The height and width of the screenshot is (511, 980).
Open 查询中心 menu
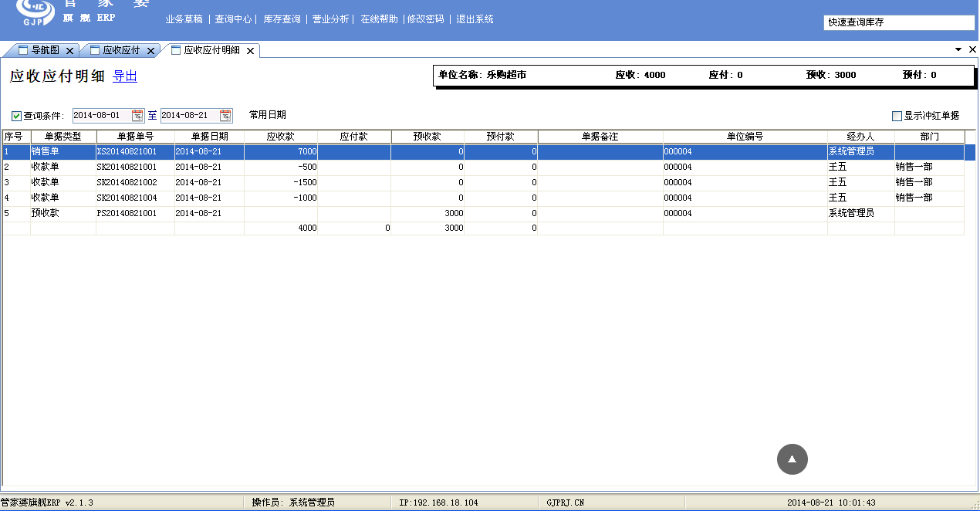(233, 19)
